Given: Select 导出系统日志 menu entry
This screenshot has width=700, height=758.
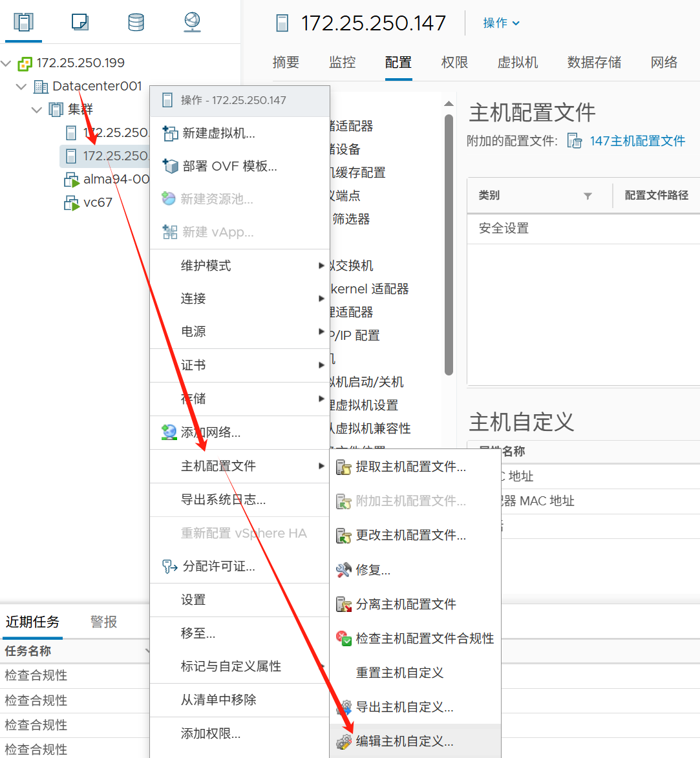Looking at the screenshot, I should tap(240, 500).
